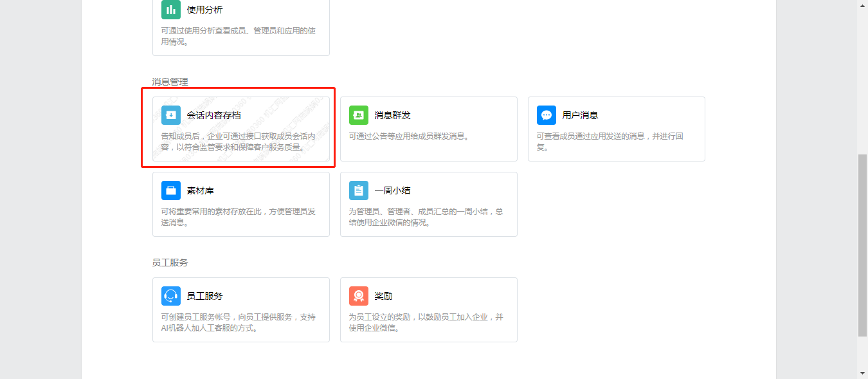Click the 会话内容存档 archive icon
The width and height of the screenshot is (868, 379).
(x=171, y=115)
